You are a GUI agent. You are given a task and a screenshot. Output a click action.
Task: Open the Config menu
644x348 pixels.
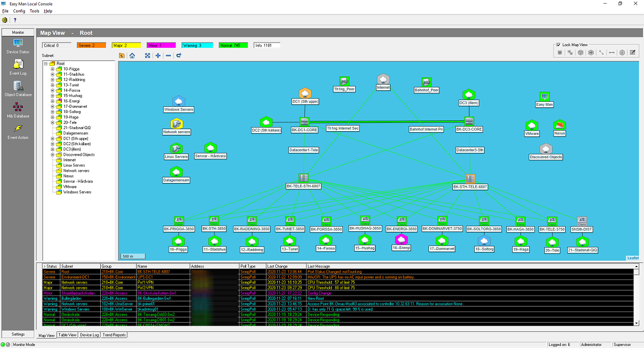19,11
